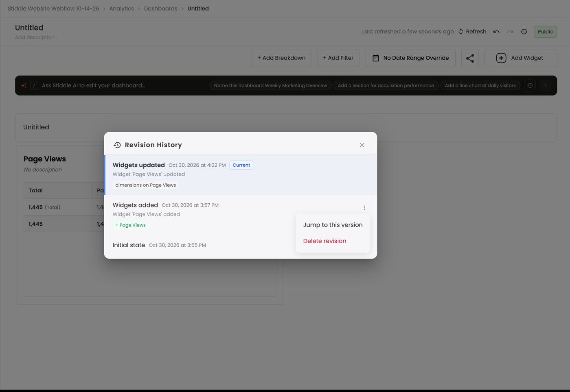570x392 pixels.
Task: Click the Stiddle AI sparkle icon
Action: pos(24,85)
